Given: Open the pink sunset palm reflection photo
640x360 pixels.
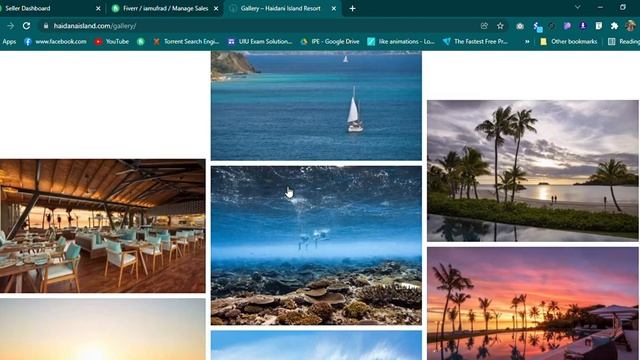Looking at the screenshot, I should coord(533,303).
